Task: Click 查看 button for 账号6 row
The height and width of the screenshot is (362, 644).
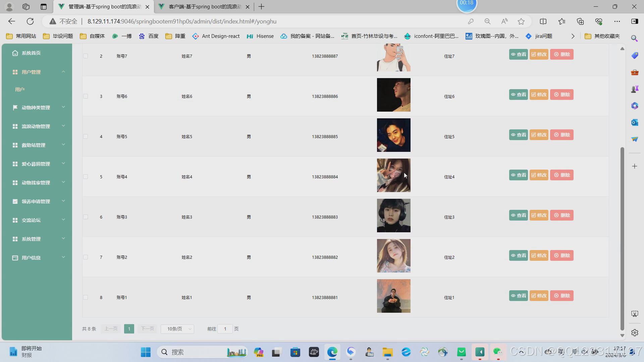Action: coord(518,95)
